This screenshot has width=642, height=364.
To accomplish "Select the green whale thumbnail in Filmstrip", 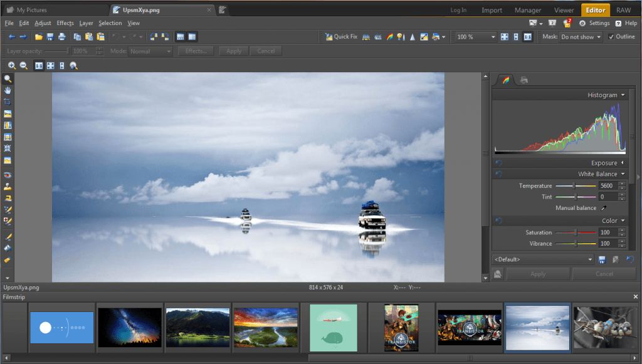I will [333, 328].
